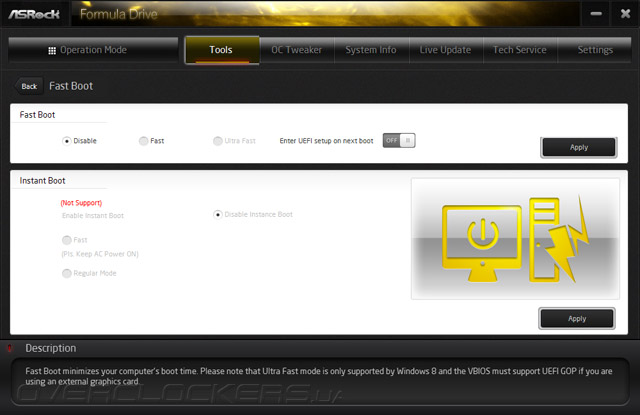The height and width of the screenshot is (415, 640).
Task: Toggle Enter UEFI setup on next boot
Action: 399,140
